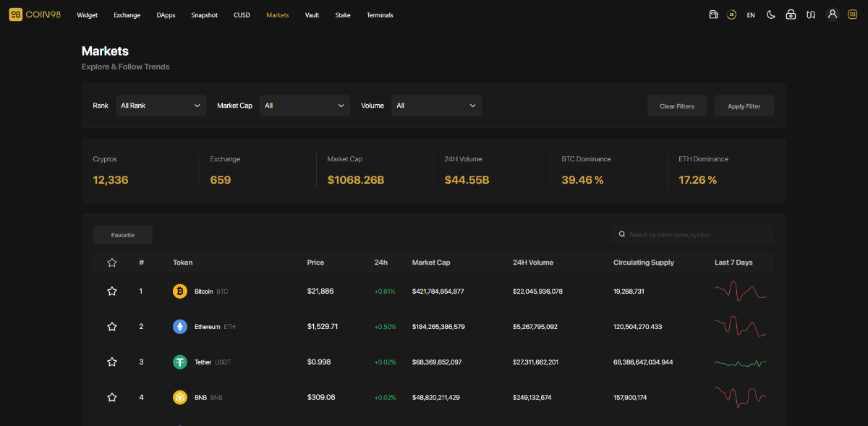Click the Bitcoin coin logo
This screenshot has height=426, width=868.
tap(180, 291)
